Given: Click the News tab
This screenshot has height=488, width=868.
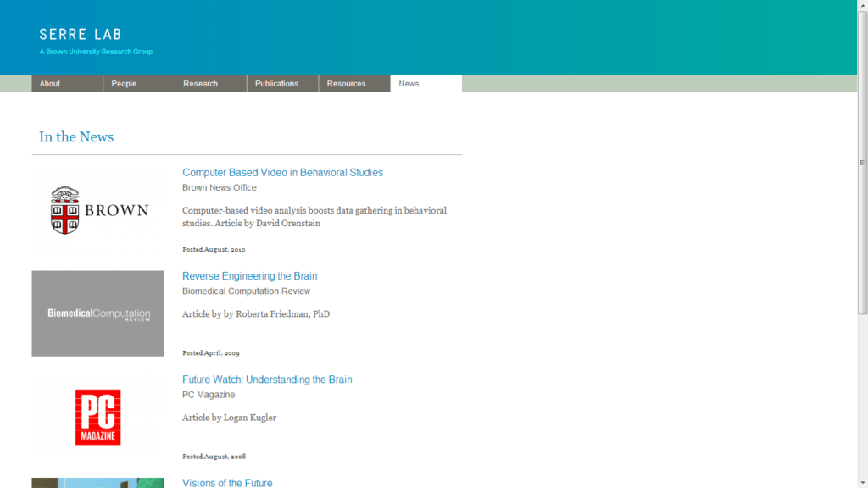Looking at the screenshot, I should pyautogui.click(x=426, y=84).
